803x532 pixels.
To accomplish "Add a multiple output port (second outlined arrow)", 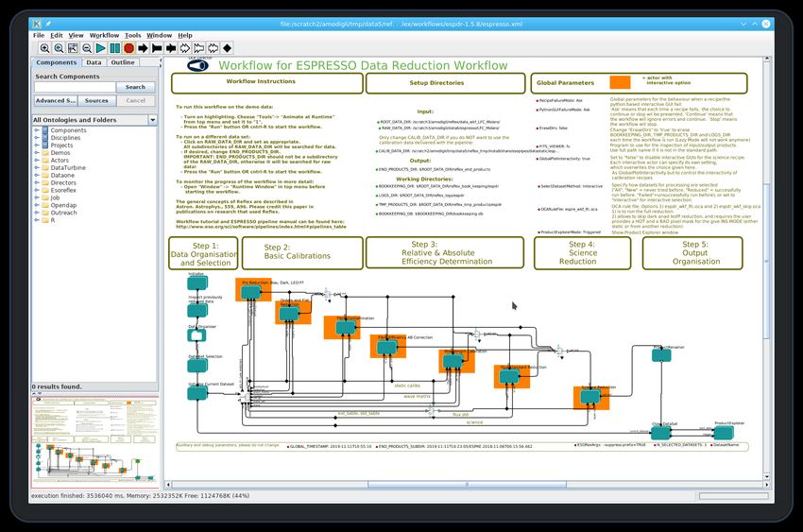I will [198, 48].
